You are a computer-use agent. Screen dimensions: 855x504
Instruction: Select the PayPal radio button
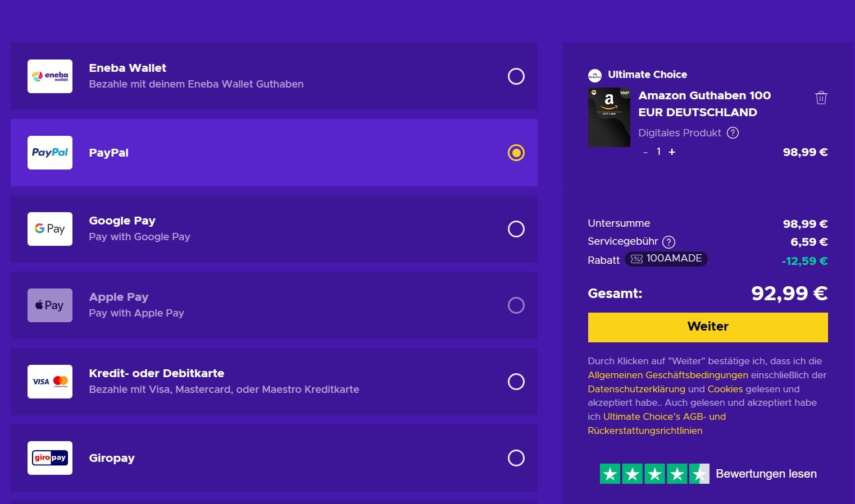point(516,153)
